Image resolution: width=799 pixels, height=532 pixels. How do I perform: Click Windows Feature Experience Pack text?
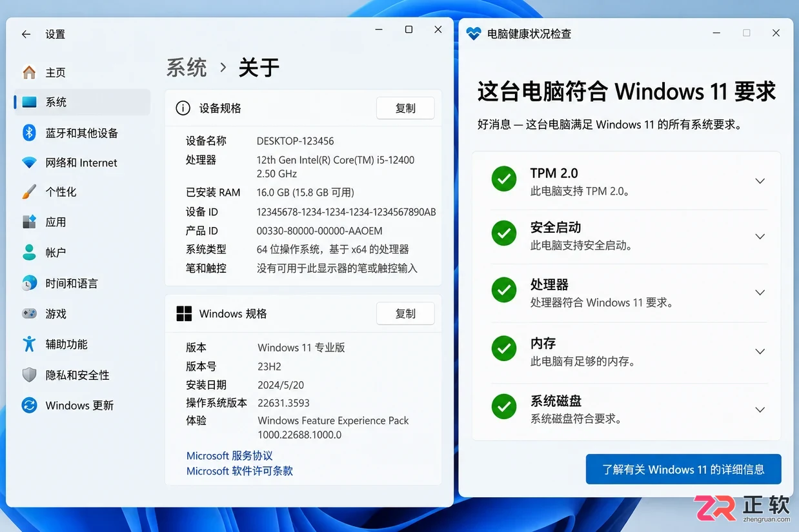333,420
